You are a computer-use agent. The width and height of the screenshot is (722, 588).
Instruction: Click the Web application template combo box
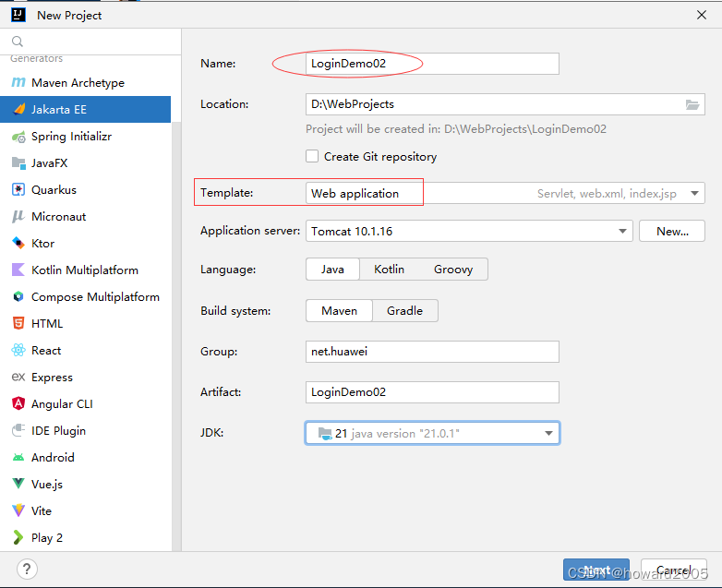pos(505,194)
